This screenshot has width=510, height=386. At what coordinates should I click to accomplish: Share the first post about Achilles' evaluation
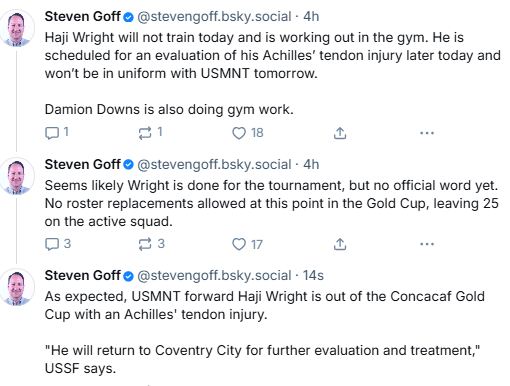click(x=340, y=133)
